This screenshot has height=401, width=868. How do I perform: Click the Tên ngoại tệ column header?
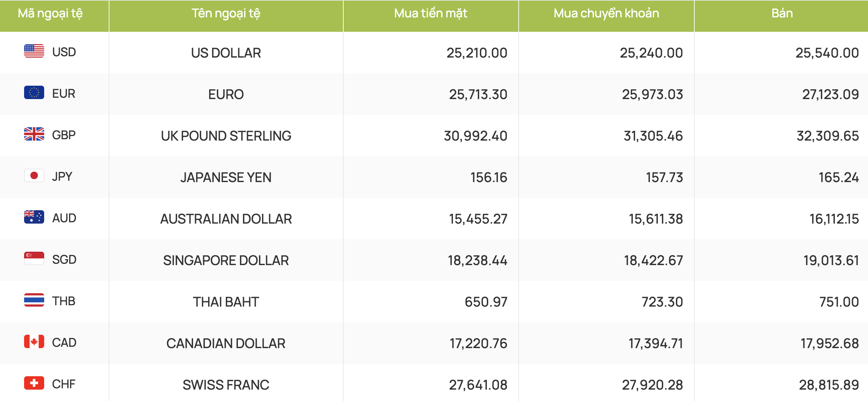(226, 13)
